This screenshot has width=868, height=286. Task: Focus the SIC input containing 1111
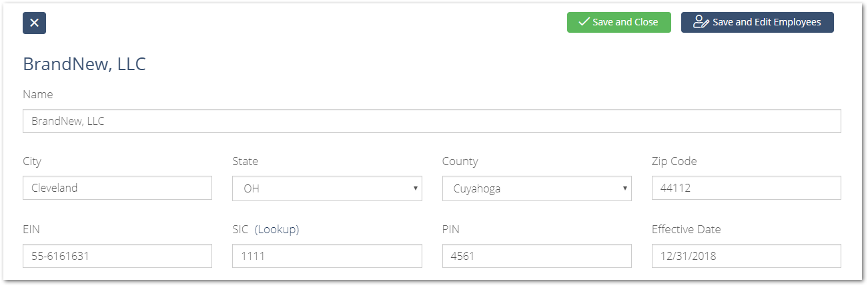(327, 256)
